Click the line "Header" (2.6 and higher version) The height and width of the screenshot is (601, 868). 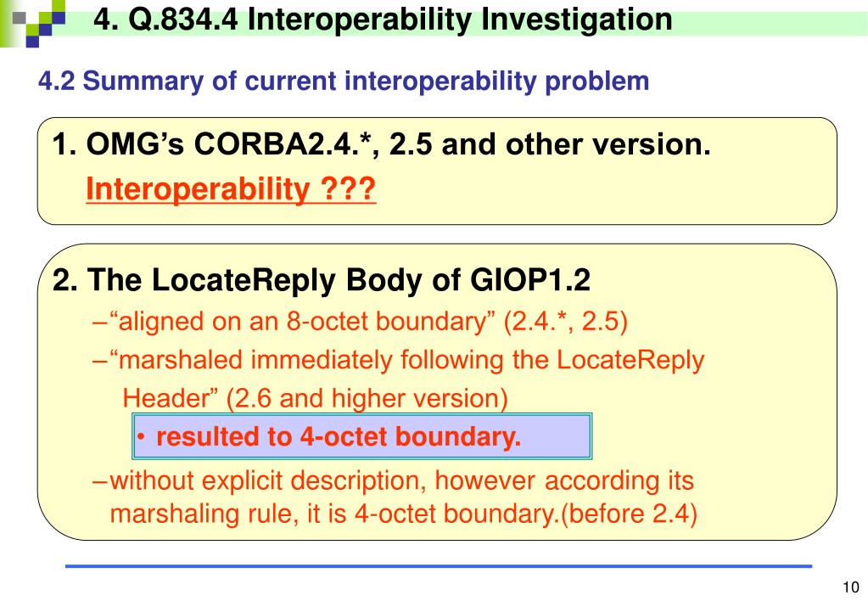[x=315, y=398]
